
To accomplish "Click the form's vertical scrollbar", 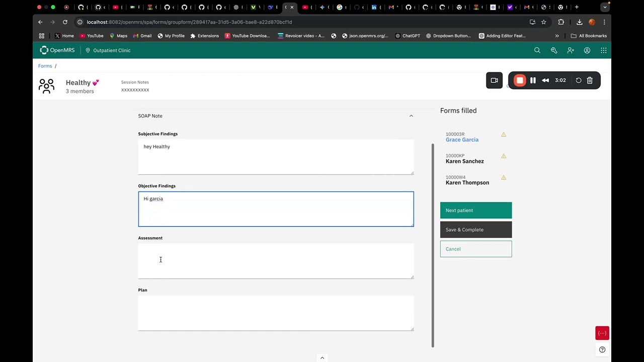I will (433, 245).
